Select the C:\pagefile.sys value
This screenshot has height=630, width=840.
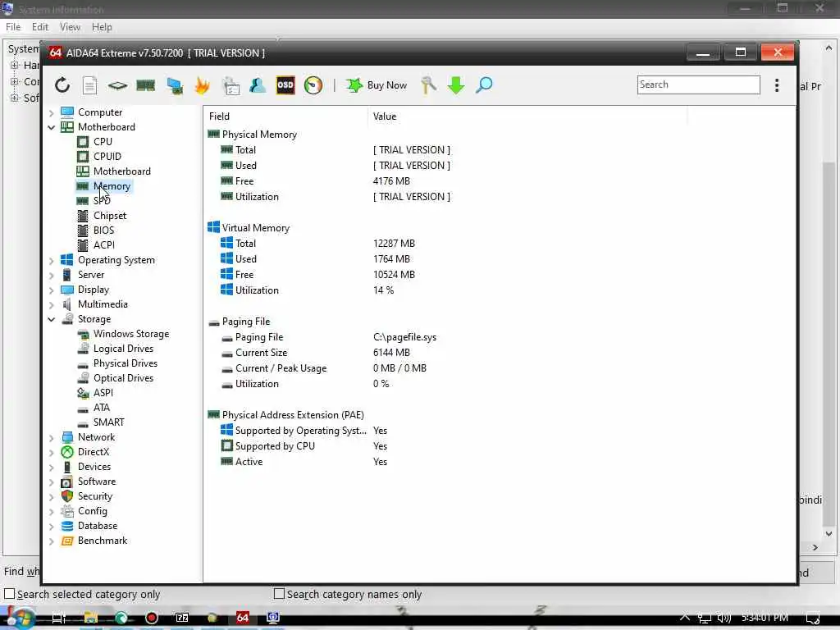404,337
